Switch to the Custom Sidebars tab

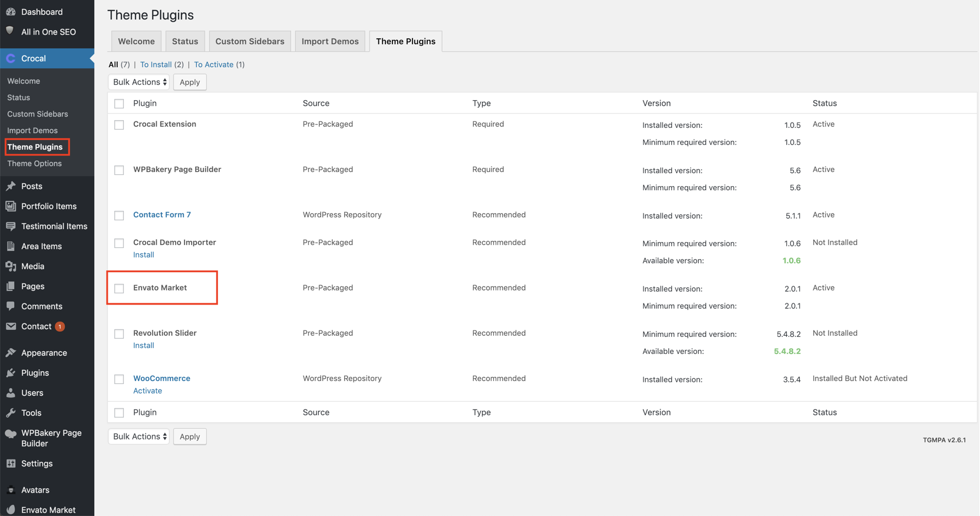[250, 41]
